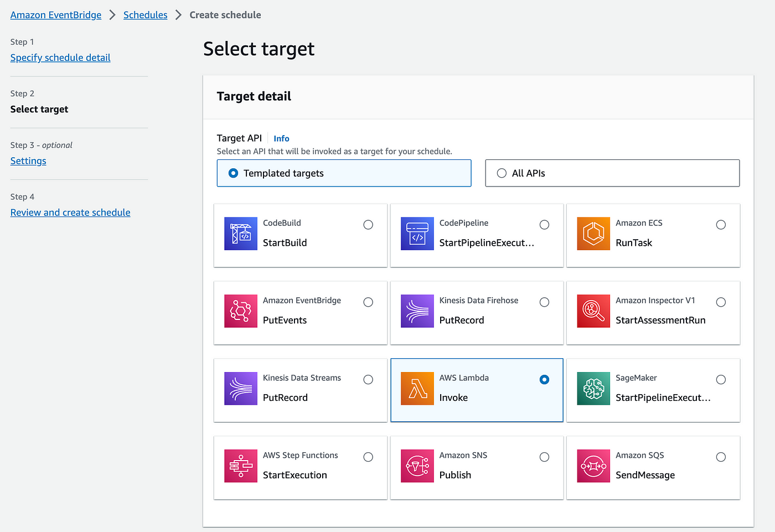This screenshot has height=532, width=775.
Task: Choose the Kinesis Data Firehose radio button
Action: (x=544, y=302)
